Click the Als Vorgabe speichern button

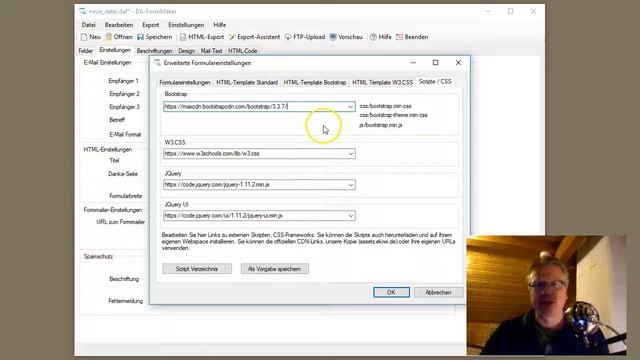point(275,269)
